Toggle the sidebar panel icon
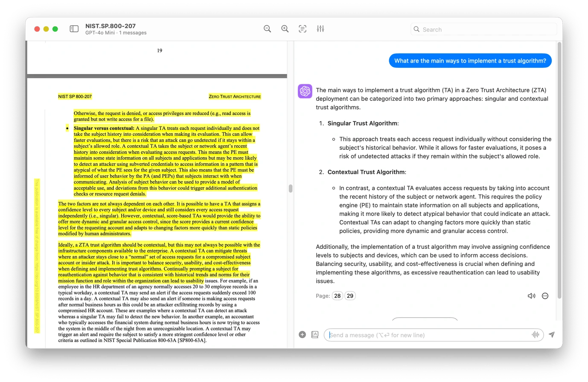This screenshot has height=382, width=588. coord(74,29)
